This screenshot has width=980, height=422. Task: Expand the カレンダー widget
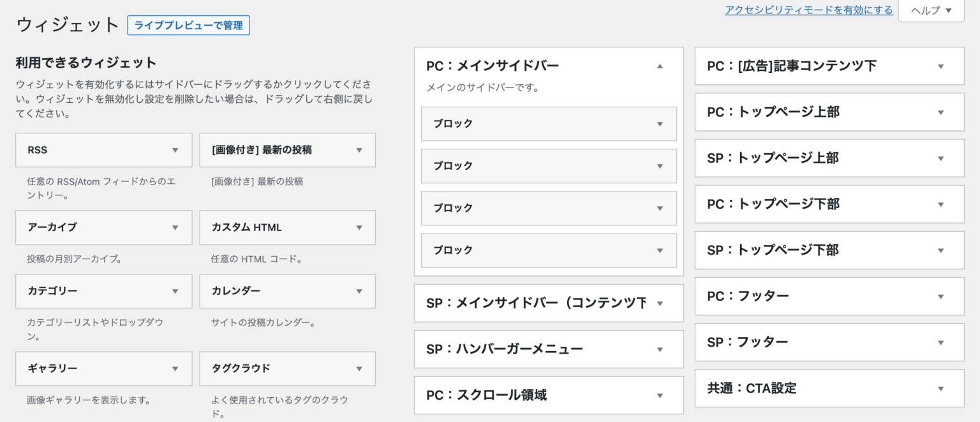(x=358, y=291)
